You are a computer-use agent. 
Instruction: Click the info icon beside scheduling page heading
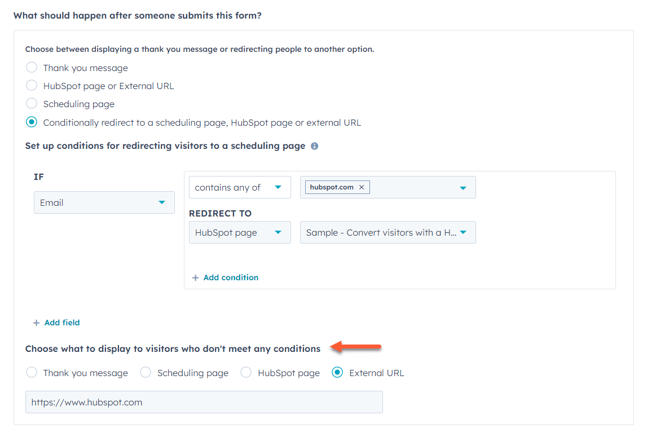point(314,146)
